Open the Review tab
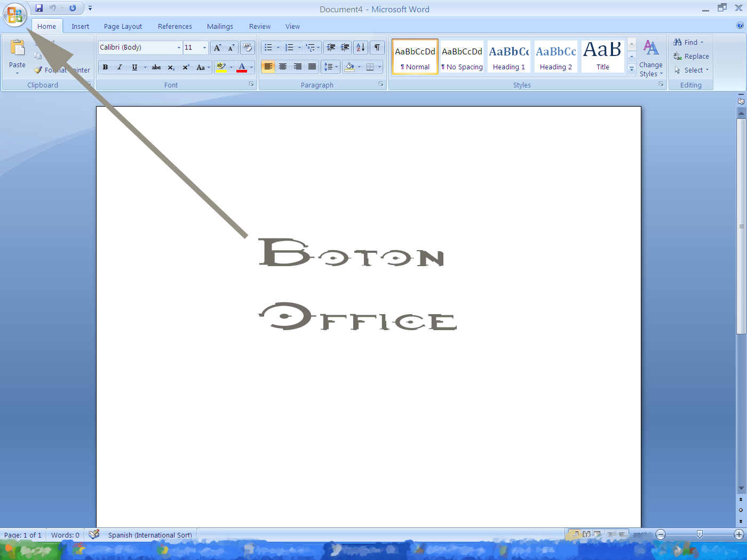 [259, 26]
